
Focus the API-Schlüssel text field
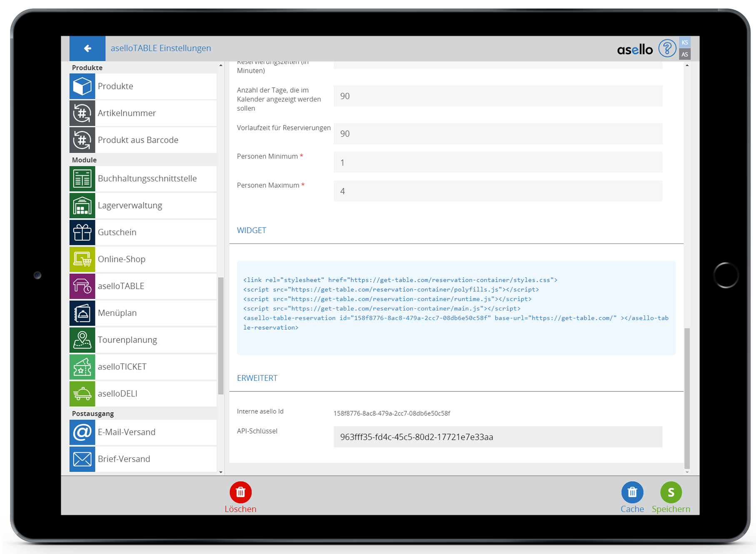click(497, 437)
